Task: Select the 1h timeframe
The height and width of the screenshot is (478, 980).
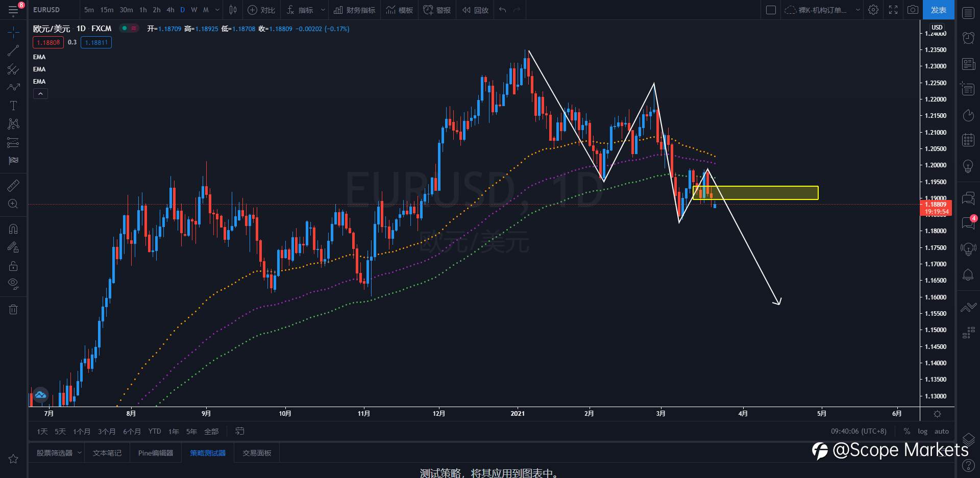Action: (143, 10)
